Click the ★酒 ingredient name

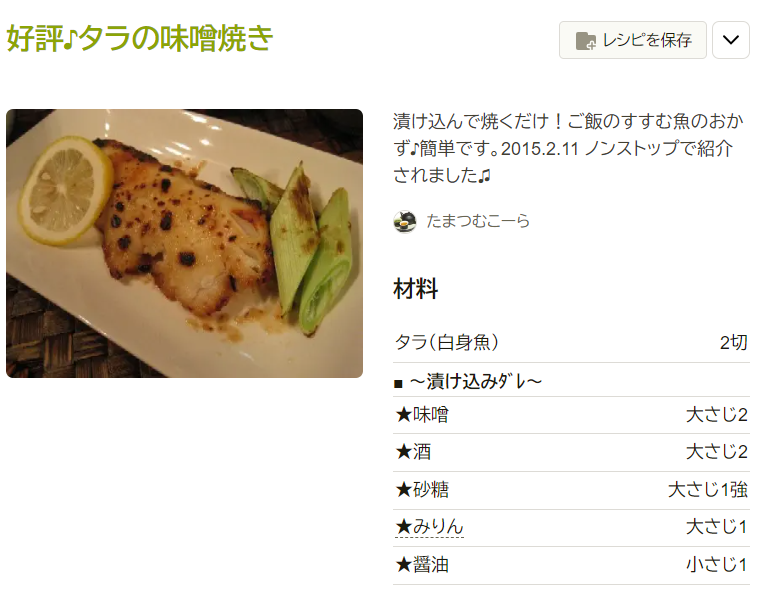tap(413, 452)
